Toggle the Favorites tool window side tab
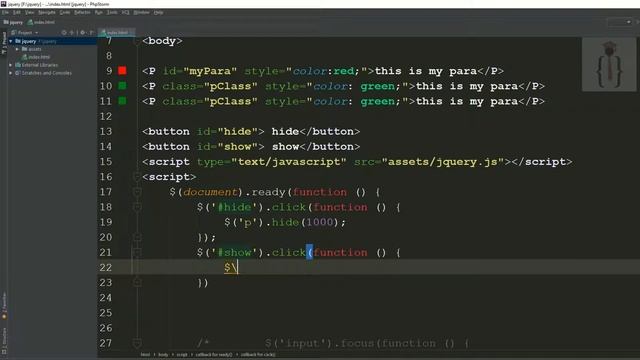640x360 pixels. (x=4, y=306)
